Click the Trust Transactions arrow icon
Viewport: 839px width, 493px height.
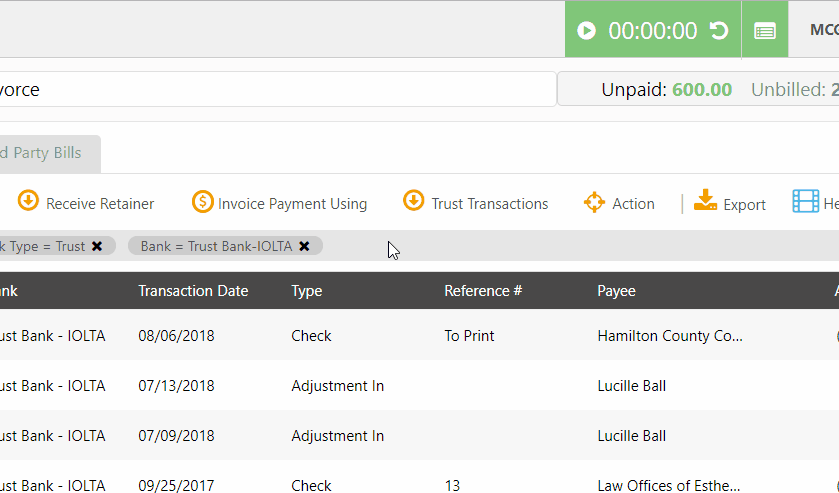coord(414,202)
